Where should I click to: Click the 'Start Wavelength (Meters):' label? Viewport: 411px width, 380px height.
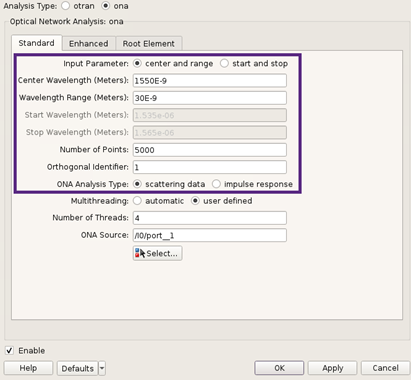[77, 115]
